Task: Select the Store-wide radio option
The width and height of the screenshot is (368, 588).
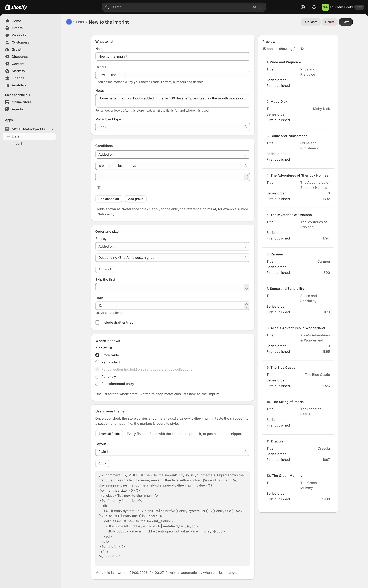Action: pyautogui.click(x=97, y=355)
